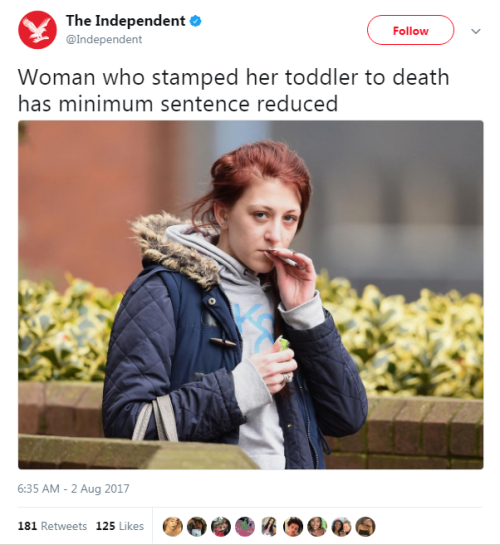Click the sixth liker avatar
Screen dimensions: 500x545
pos(293,527)
